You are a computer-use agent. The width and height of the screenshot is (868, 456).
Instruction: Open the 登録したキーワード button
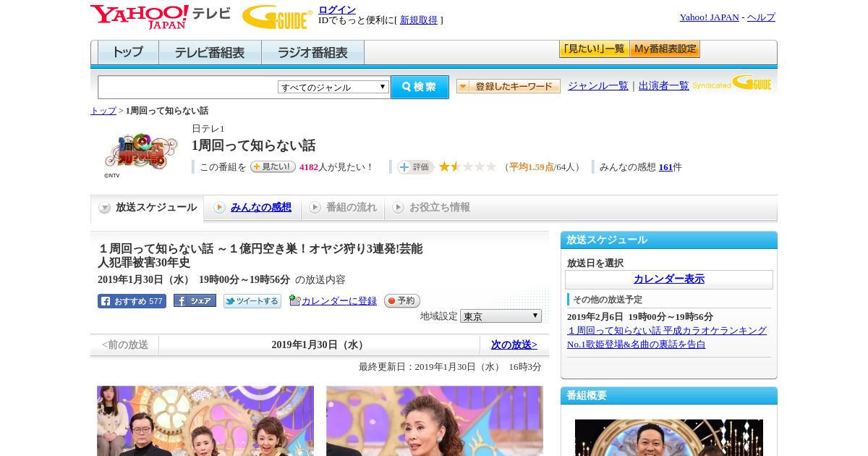point(509,86)
